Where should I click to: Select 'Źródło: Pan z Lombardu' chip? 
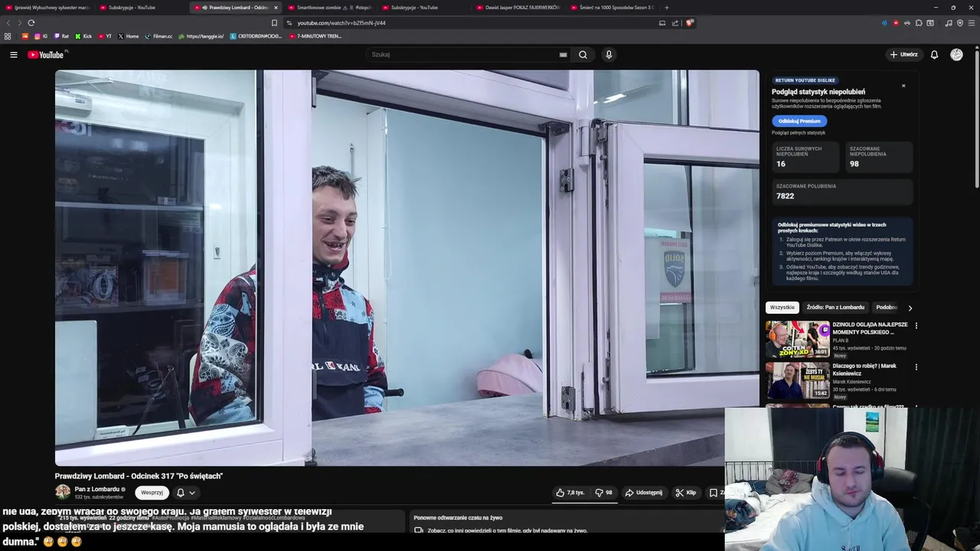point(835,308)
